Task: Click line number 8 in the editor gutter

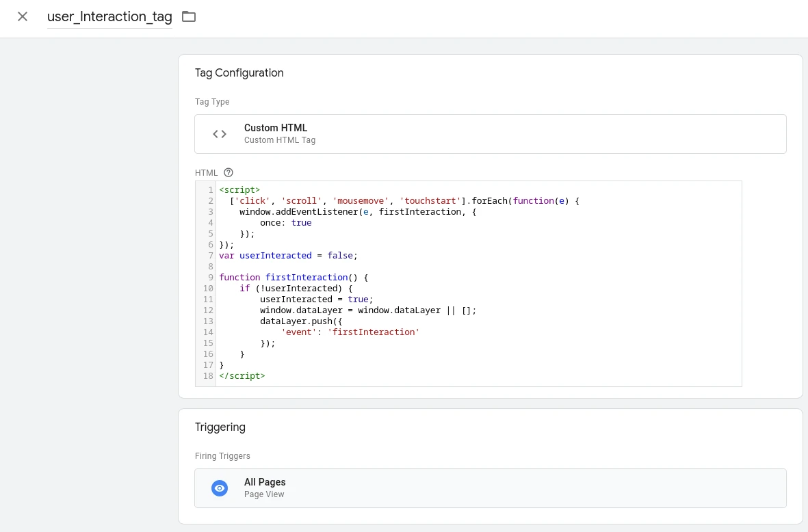Action: tap(209, 267)
